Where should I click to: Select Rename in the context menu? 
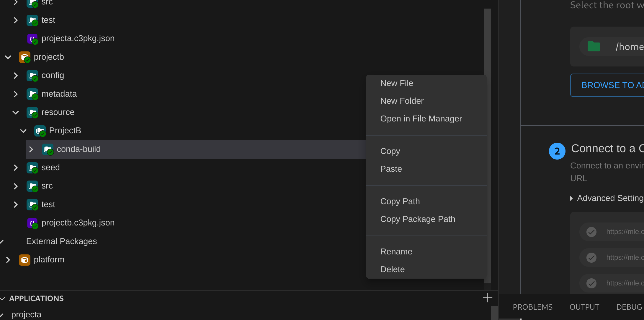396,251
